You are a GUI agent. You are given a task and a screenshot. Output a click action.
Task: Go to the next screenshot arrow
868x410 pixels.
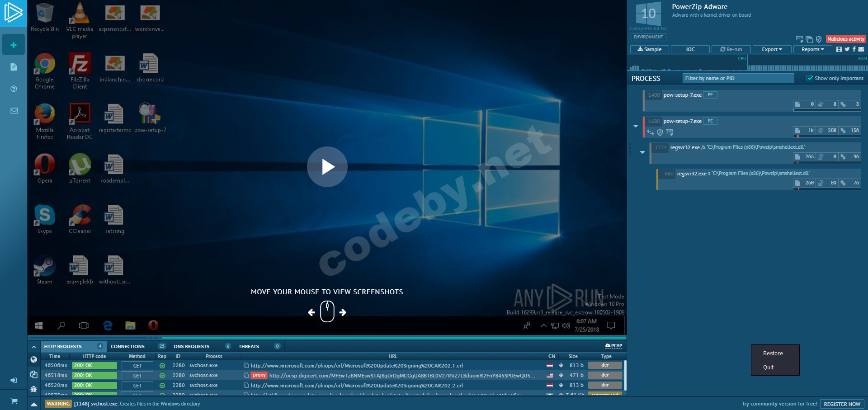pyautogui.click(x=343, y=312)
